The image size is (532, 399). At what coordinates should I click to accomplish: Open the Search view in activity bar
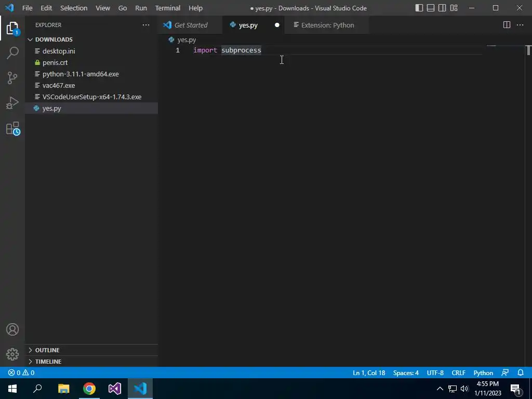[12, 52]
